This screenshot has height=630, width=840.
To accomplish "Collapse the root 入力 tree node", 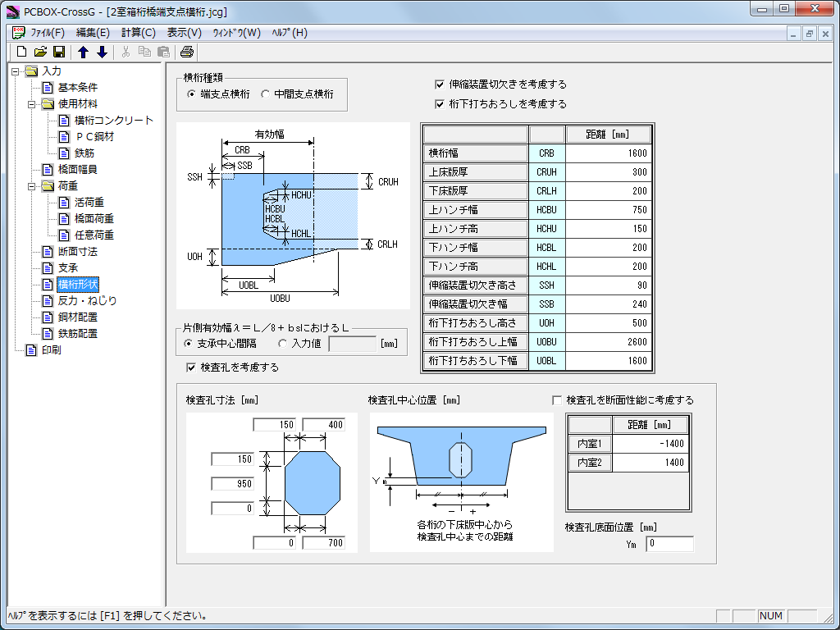I will click(15, 71).
